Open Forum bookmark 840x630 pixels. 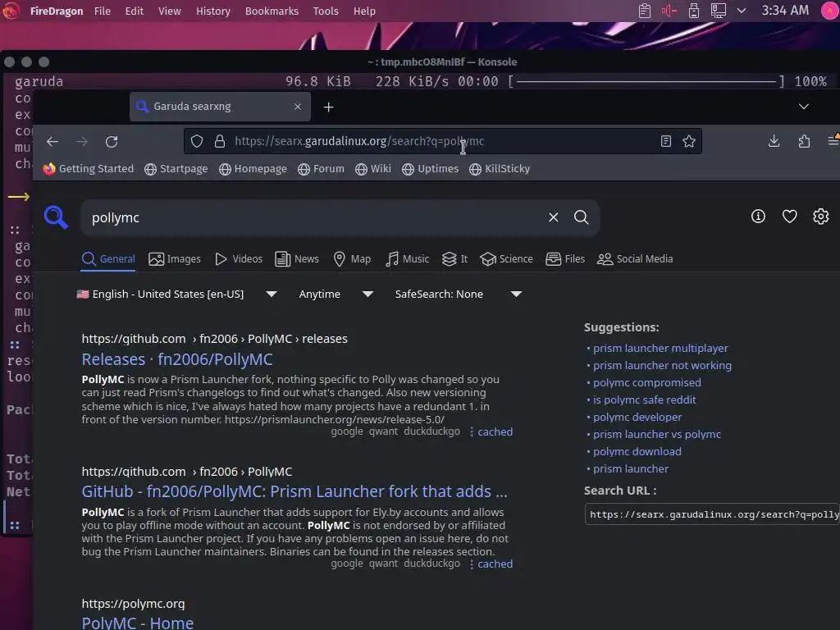coord(321,169)
